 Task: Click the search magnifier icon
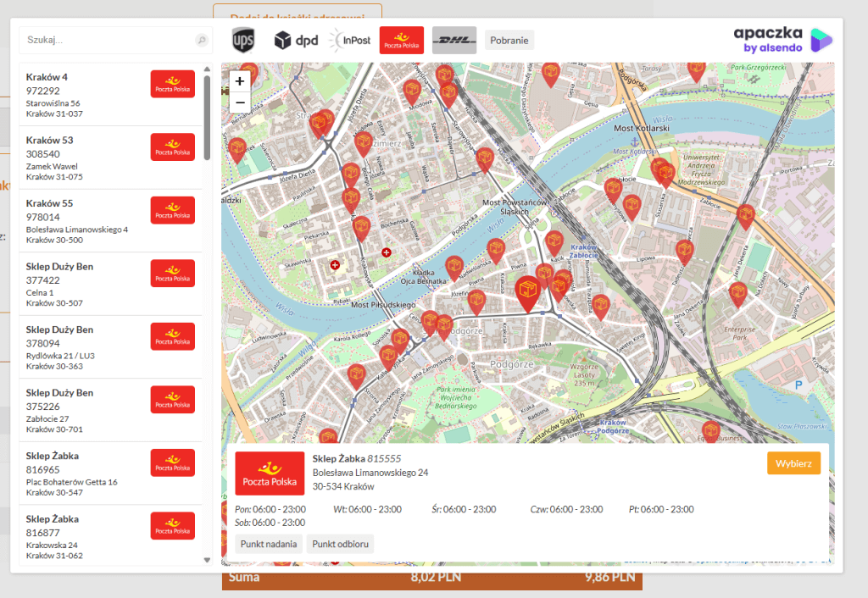pos(201,40)
